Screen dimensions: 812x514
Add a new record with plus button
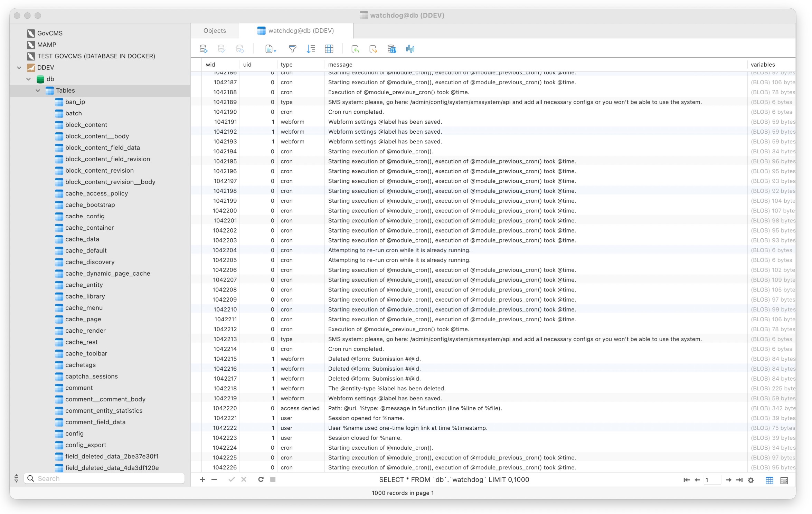coord(203,479)
